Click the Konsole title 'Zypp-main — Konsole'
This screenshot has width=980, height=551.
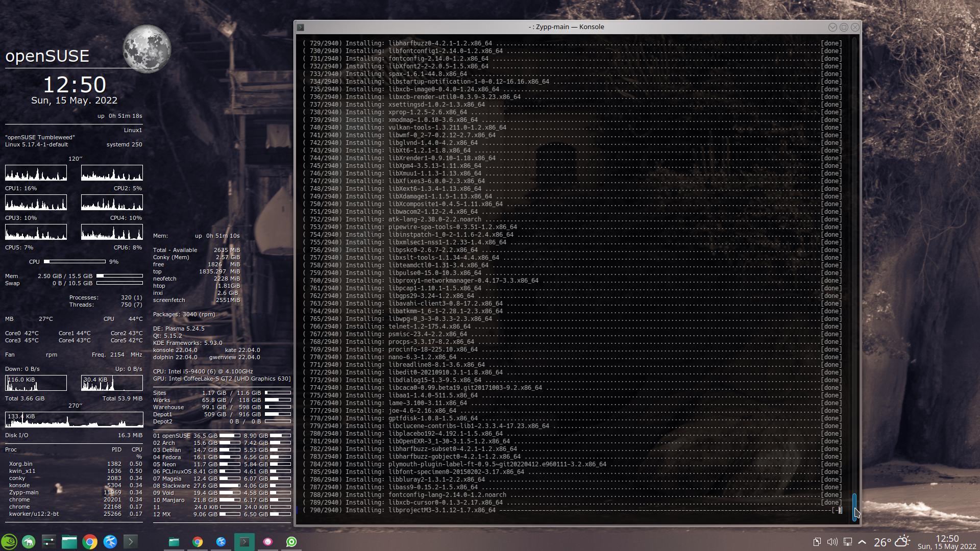570,27
